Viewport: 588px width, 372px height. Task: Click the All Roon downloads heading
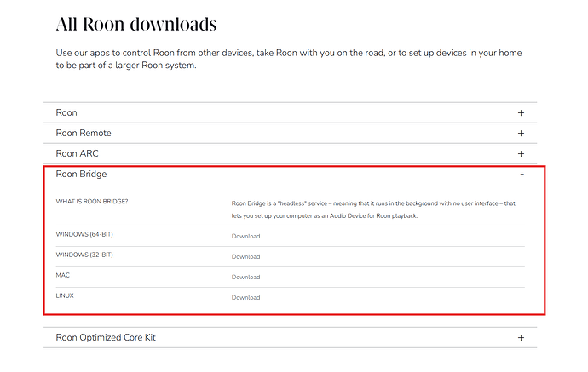pos(136,25)
